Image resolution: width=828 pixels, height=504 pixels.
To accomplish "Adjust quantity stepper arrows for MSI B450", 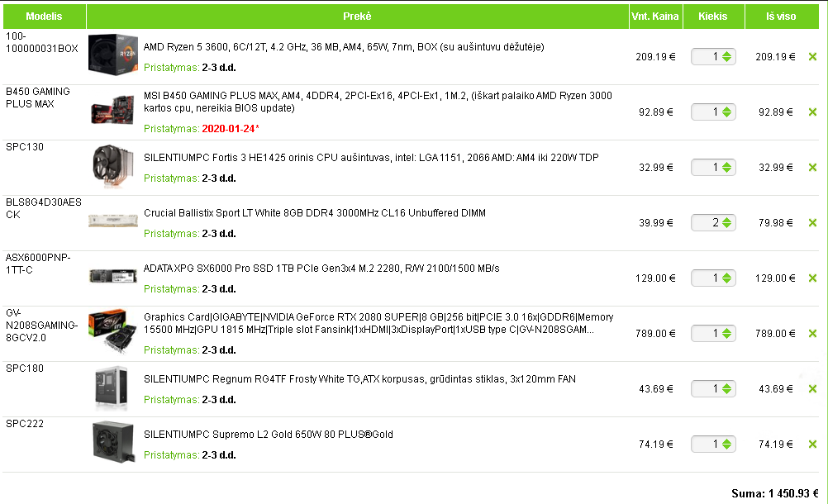I will (726, 112).
